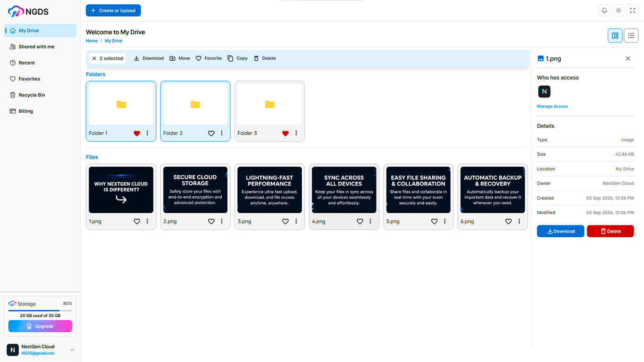Open the notifications bell
Viewport: 644px width, 362px height.
pos(604,10)
